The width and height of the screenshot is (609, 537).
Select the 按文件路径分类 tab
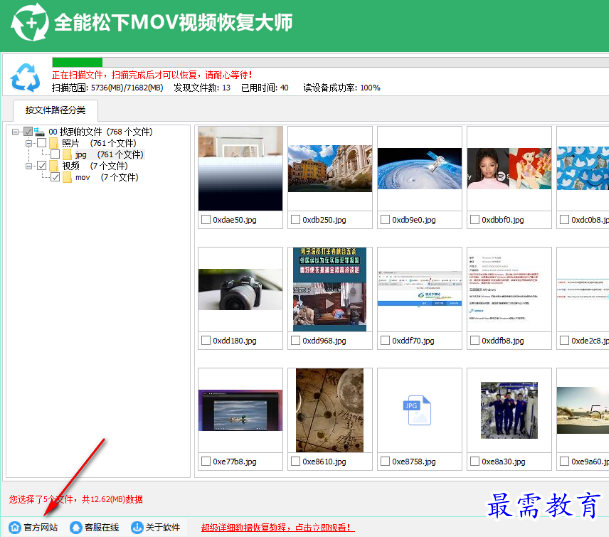click(x=55, y=110)
